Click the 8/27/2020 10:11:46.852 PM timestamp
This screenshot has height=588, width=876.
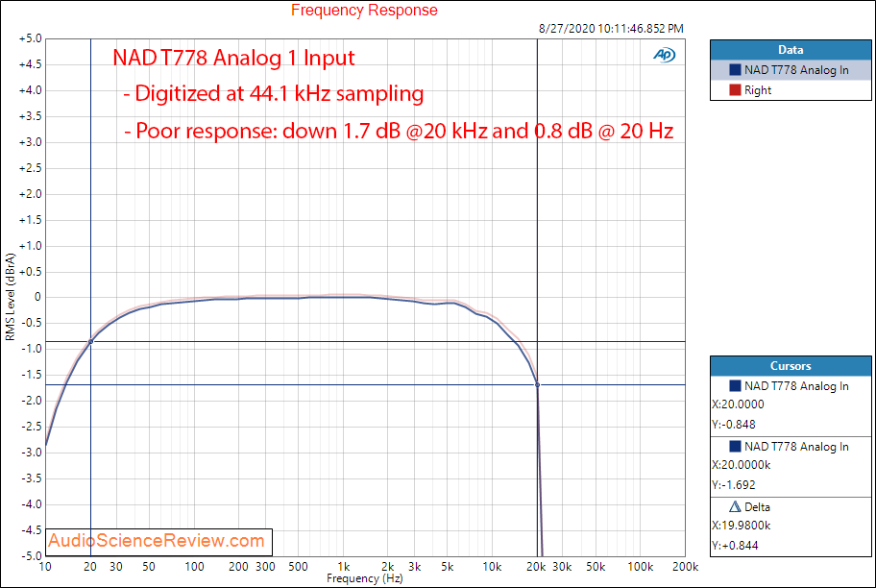(x=611, y=29)
